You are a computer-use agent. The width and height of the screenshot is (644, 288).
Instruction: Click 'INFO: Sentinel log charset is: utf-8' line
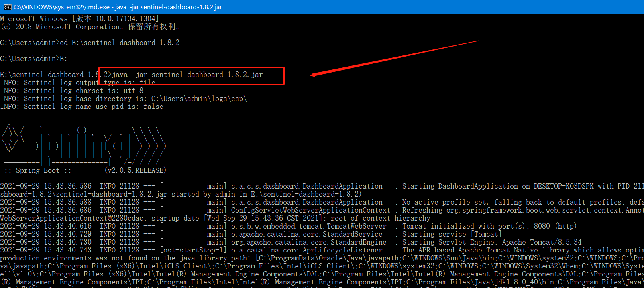(x=72, y=91)
